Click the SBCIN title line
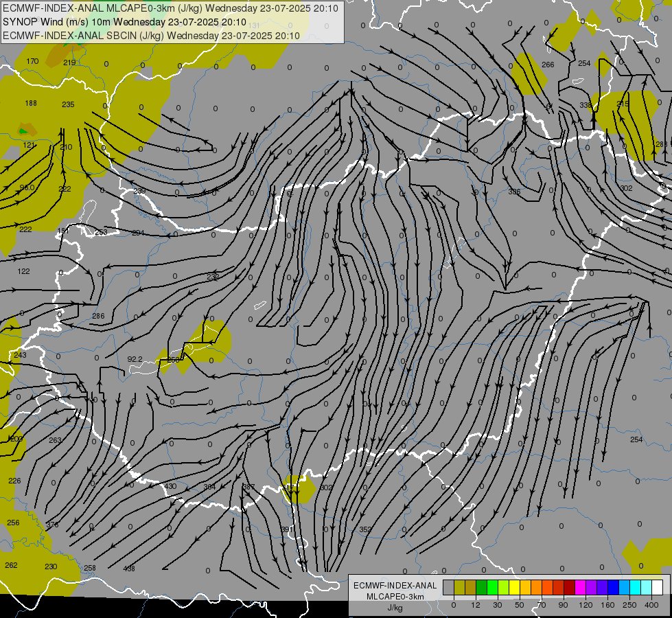This screenshot has width=672, height=618. pyautogui.click(x=151, y=36)
